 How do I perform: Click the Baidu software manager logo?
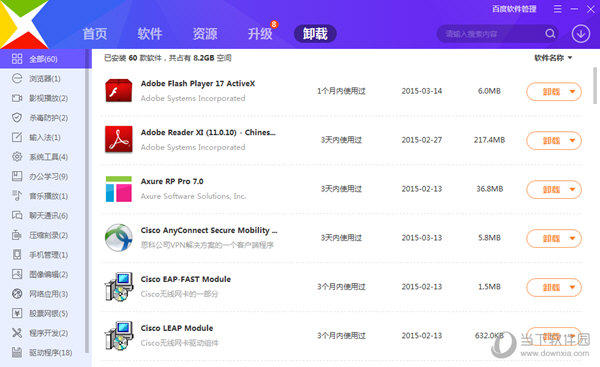[x=24, y=24]
